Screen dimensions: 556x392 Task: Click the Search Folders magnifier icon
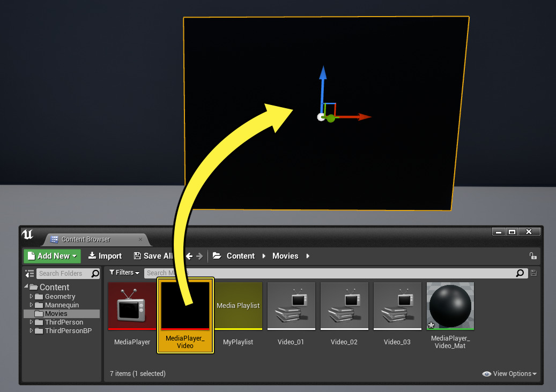[x=95, y=273]
